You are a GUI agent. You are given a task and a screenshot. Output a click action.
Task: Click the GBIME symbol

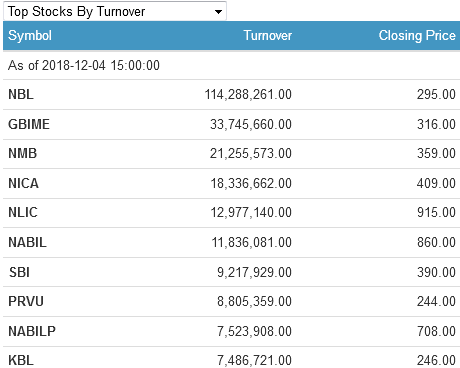coord(29,124)
